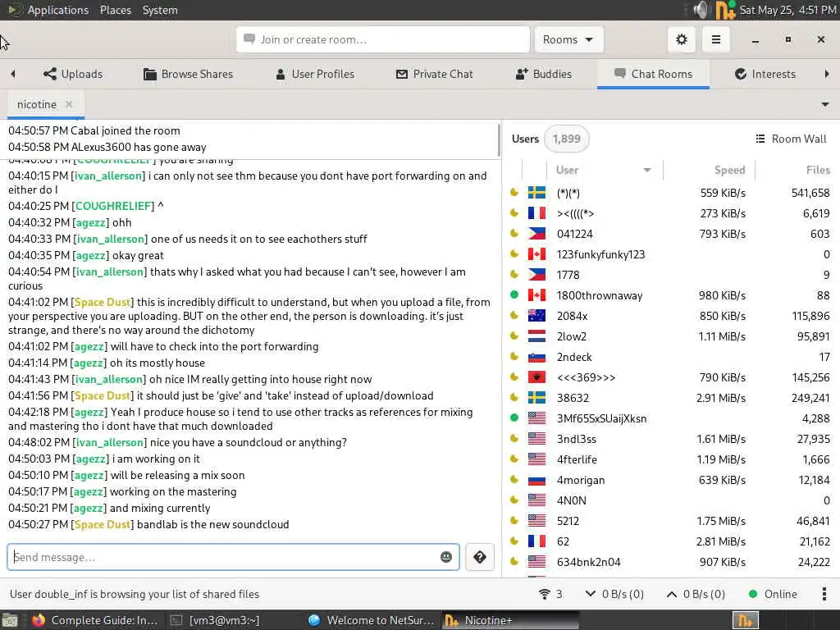The height and width of the screenshot is (630, 840).
Task: Click the Send message input field
Action: point(232,557)
